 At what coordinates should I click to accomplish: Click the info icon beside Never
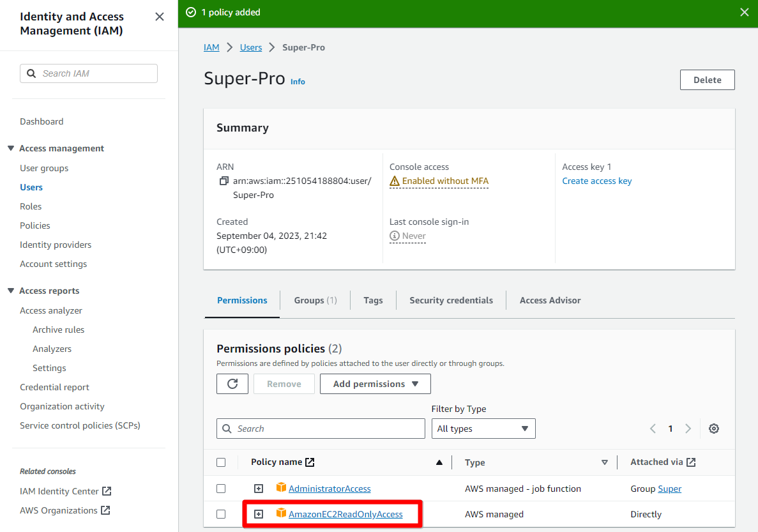click(395, 236)
